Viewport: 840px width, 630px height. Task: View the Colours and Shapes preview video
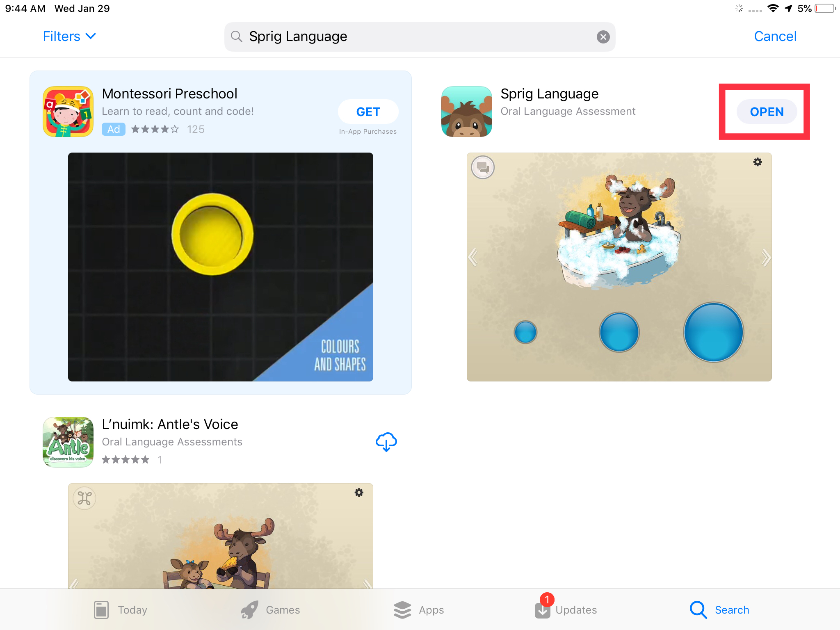coord(221,267)
